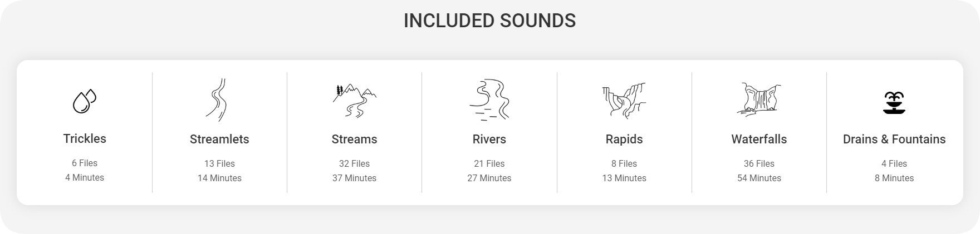Select the Streams heading text

tap(354, 139)
